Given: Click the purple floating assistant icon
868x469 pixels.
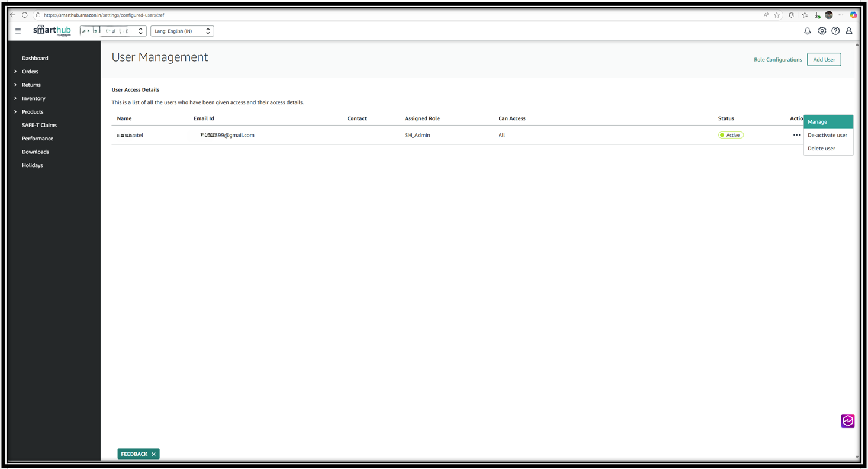Looking at the screenshot, I should pos(847,420).
